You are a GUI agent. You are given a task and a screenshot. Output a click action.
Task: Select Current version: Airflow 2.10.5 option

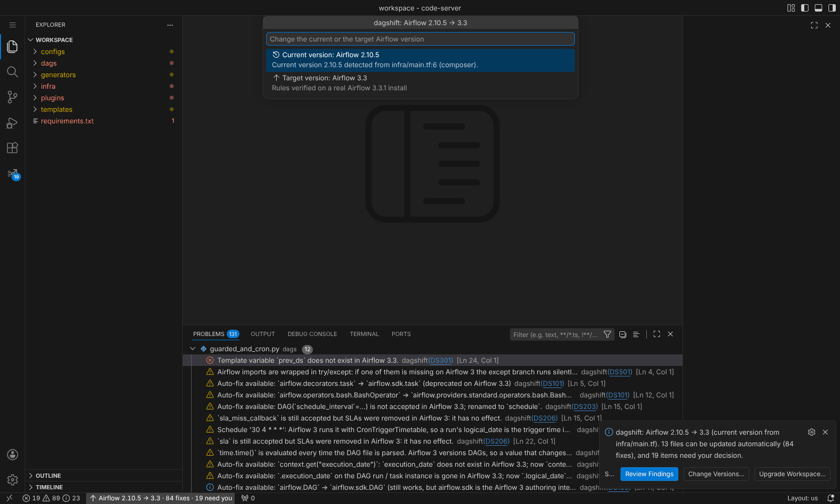point(421,60)
